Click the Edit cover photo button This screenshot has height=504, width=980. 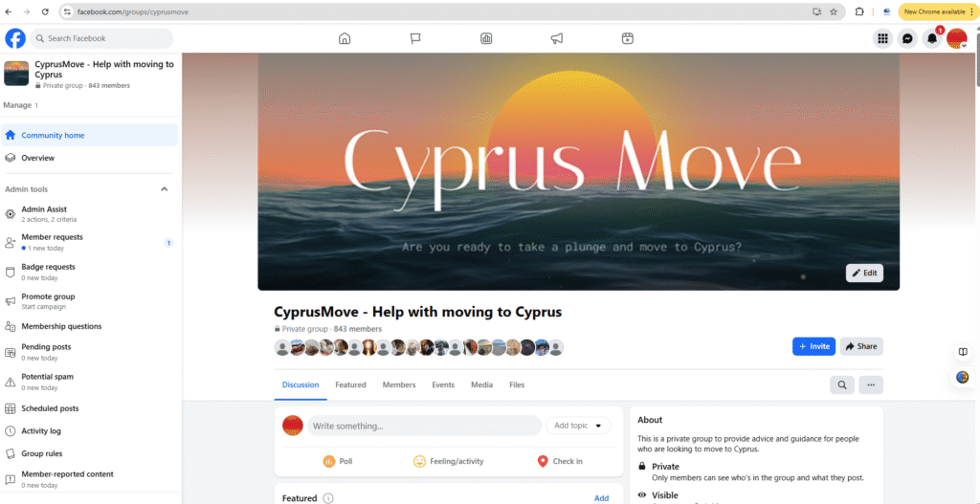click(x=864, y=273)
